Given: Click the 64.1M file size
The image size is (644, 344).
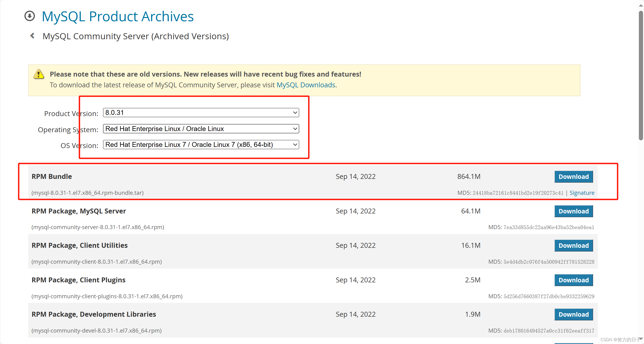Looking at the screenshot, I should 471,211.
